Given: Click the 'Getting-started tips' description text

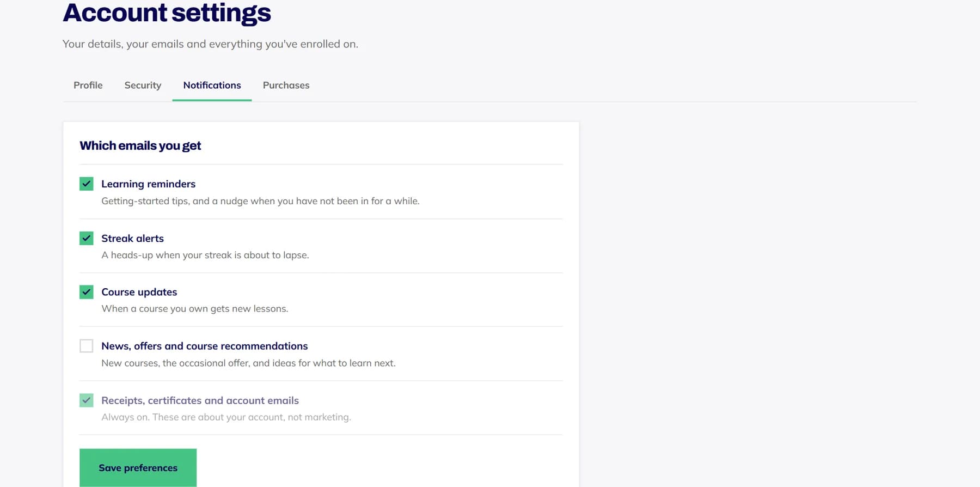Looking at the screenshot, I should [x=260, y=201].
